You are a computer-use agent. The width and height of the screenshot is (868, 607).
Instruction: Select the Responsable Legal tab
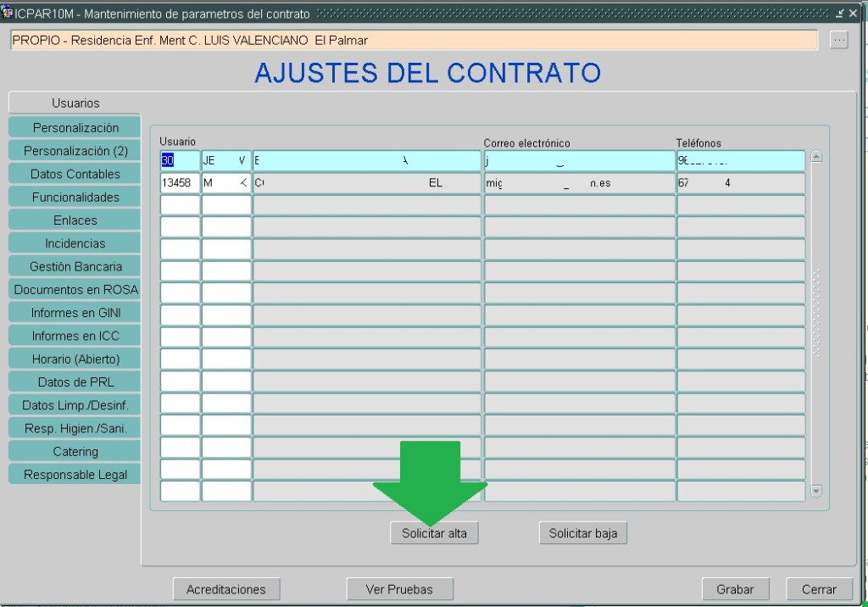coord(75,475)
